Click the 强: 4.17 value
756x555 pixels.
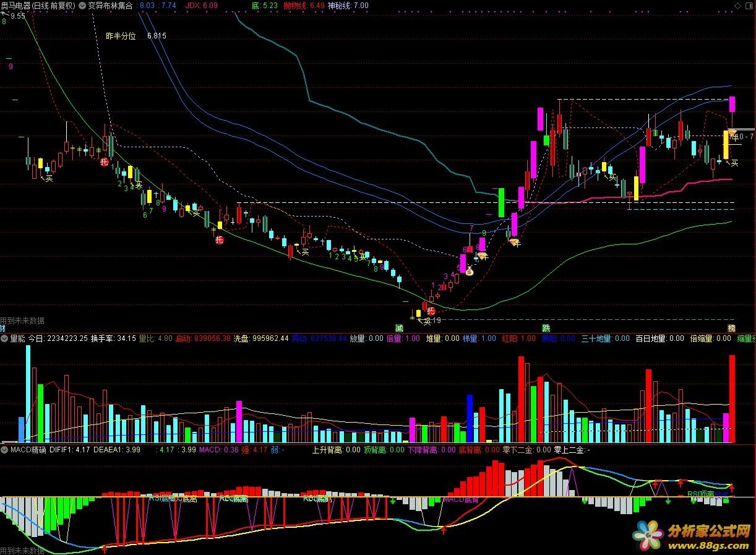(254, 450)
